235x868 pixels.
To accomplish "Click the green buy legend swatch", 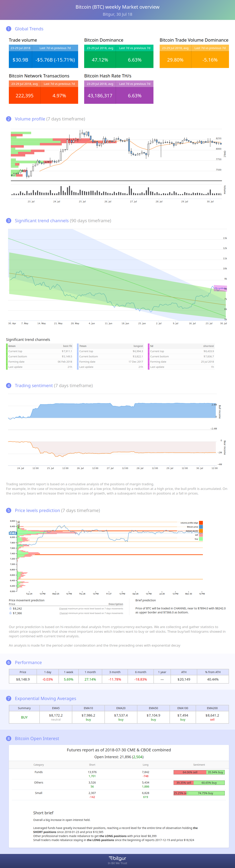I will click(x=201, y=539).
